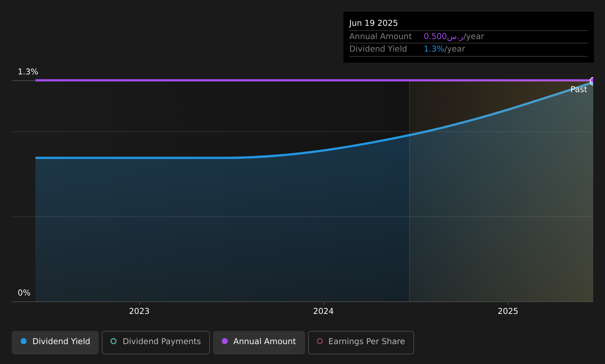Click the Past label on chart

coord(579,90)
